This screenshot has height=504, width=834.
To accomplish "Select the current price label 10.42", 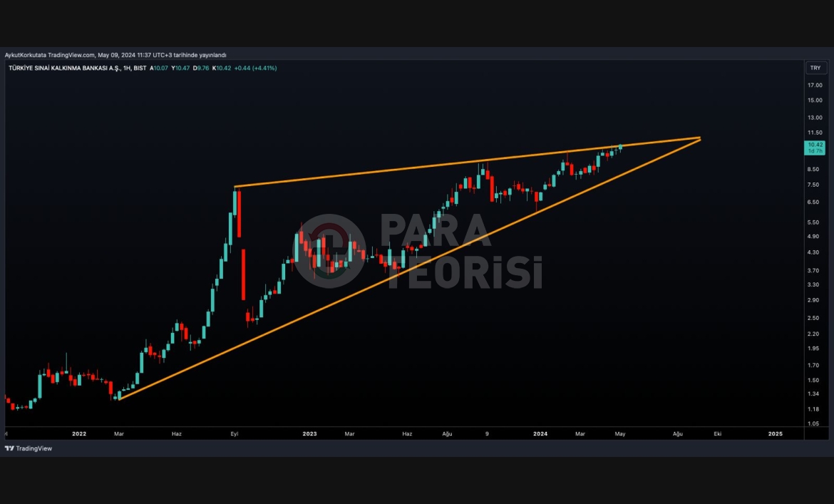I will tap(815, 148).
